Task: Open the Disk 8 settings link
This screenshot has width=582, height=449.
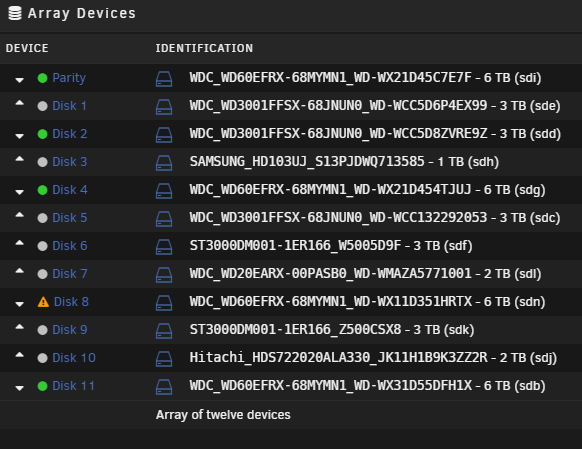Action: tap(71, 302)
